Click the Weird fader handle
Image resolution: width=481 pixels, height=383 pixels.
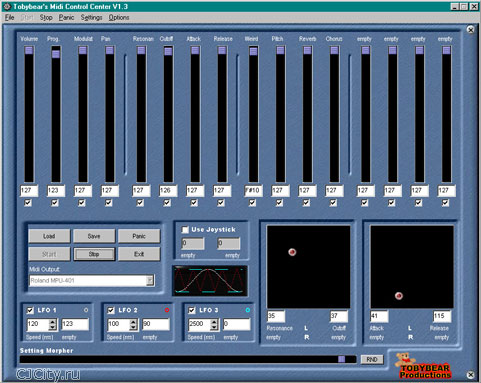pos(254,51)
